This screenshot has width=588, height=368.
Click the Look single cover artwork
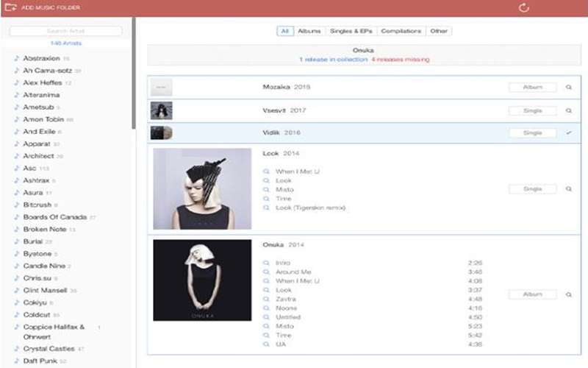(202, 189)
